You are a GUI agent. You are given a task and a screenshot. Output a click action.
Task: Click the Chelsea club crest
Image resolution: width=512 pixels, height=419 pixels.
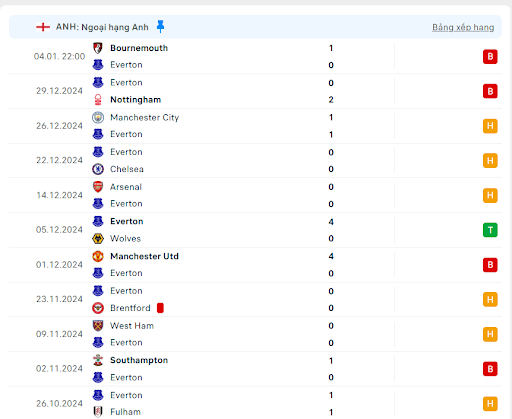click(x=98, y=169)
